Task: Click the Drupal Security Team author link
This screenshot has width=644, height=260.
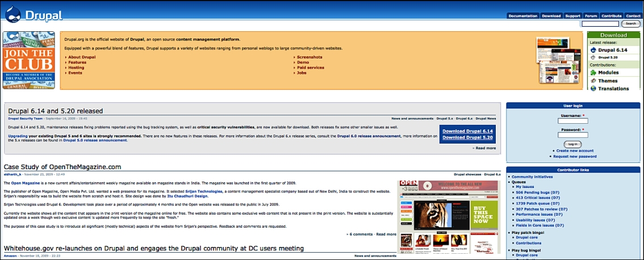Action: 24,119
